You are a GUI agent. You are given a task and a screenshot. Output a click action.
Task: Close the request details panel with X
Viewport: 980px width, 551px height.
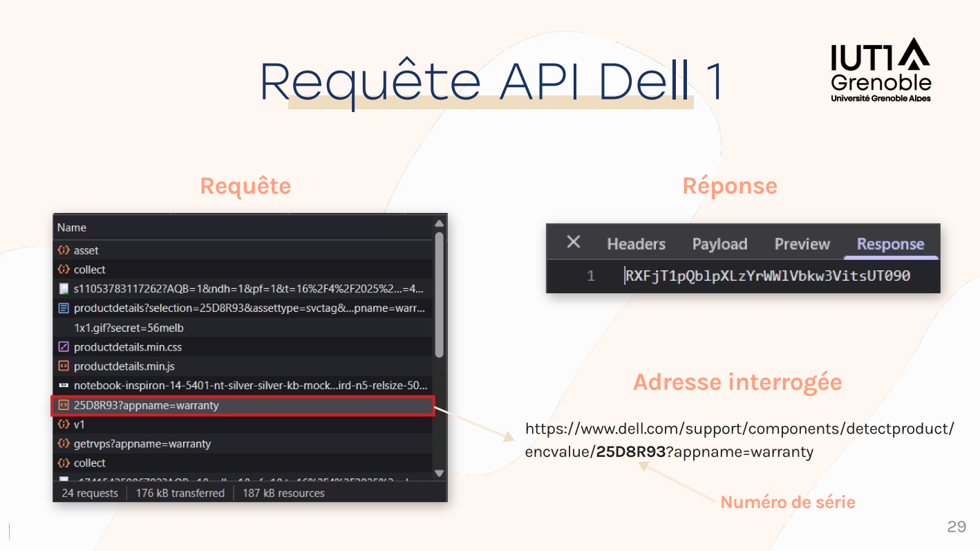[573, 243]
